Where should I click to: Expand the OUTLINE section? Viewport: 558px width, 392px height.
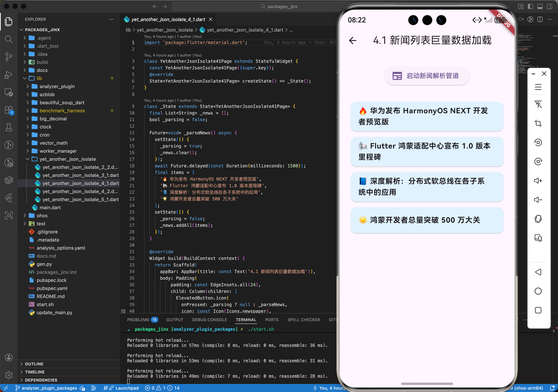click(x=34, y=364)
